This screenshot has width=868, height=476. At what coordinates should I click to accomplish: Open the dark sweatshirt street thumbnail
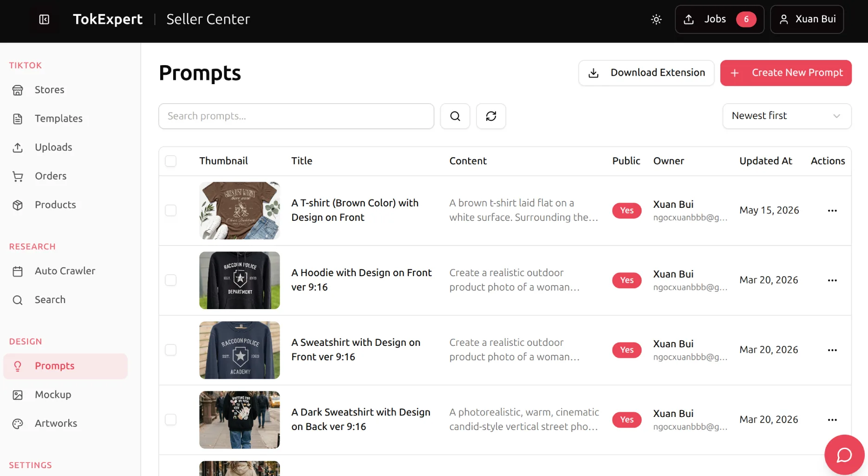point(240,420)
